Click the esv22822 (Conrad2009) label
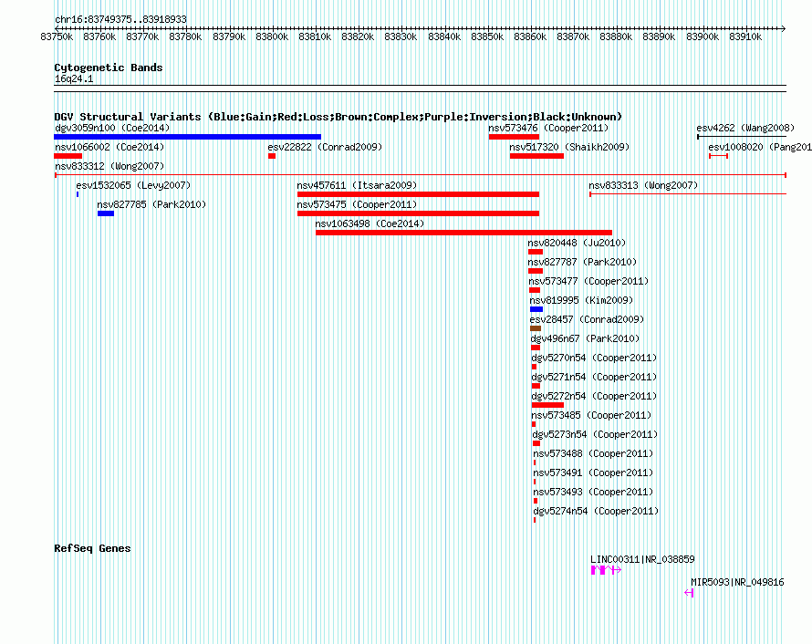812x644 pixels. 325,147
